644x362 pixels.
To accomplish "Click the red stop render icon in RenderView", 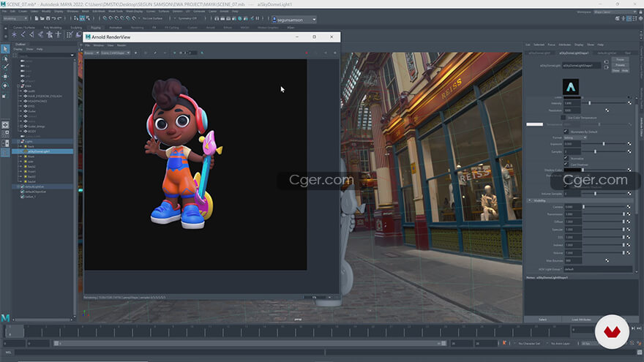I will coord(307,53).
